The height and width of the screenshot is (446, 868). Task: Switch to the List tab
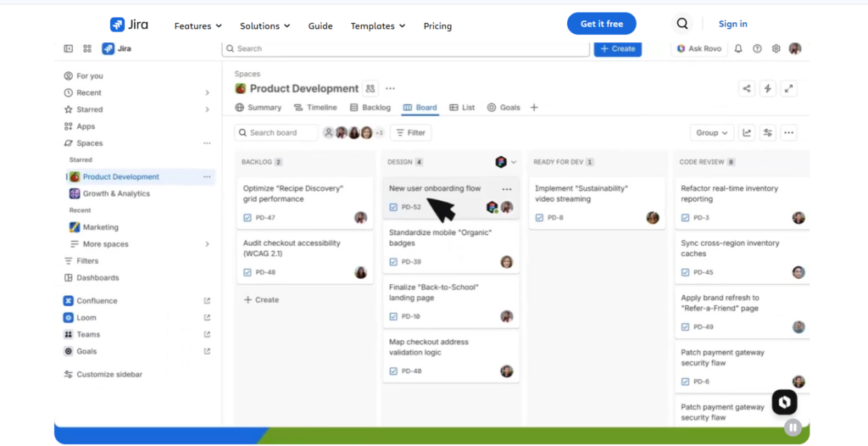tap(462, 108)
